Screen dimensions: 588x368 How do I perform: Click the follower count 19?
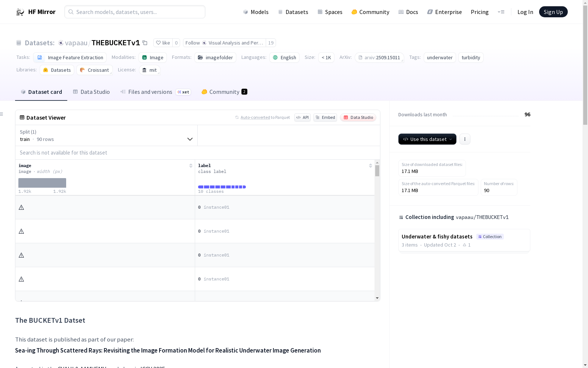pyautogui.click(x=271, y=43)
